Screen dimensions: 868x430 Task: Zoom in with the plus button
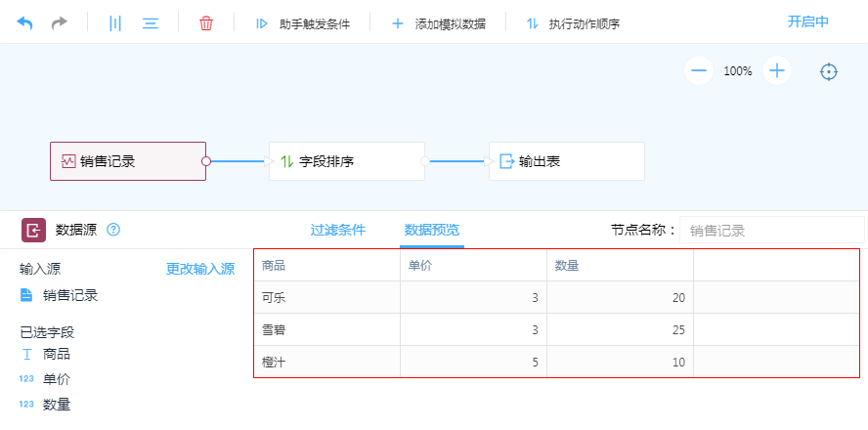coord(777,70)
